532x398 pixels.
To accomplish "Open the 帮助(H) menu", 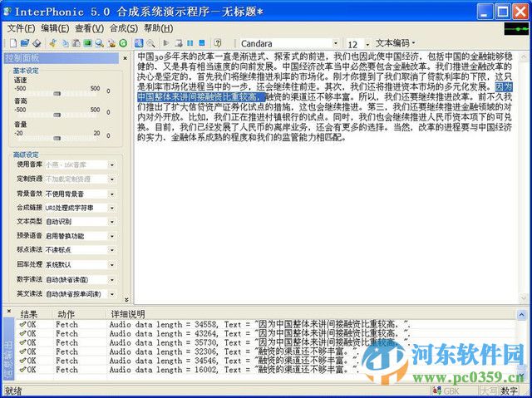I will (x=159, y=28).
